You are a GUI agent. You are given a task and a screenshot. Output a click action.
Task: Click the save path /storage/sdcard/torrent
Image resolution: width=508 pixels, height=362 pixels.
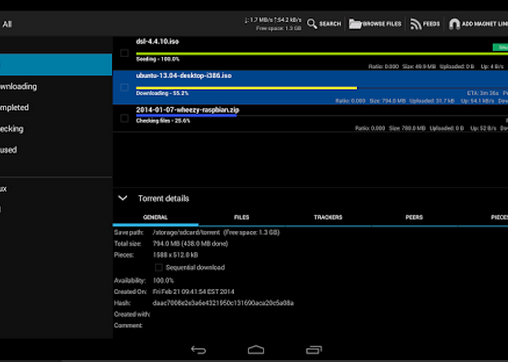[186, 232]
